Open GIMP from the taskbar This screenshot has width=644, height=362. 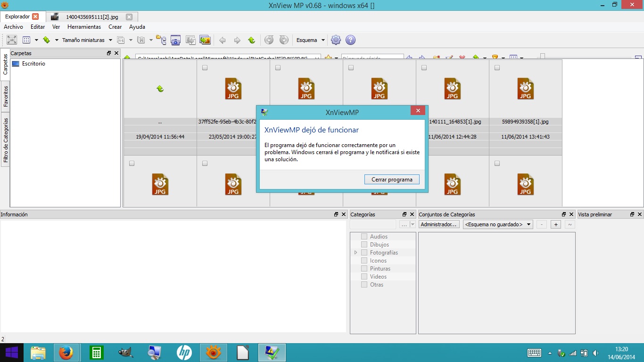tap(125, 353)
